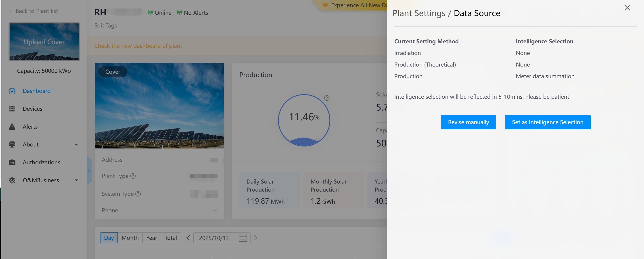
Task: Click the help icon beside production gauge
Action: click(326, 98)
